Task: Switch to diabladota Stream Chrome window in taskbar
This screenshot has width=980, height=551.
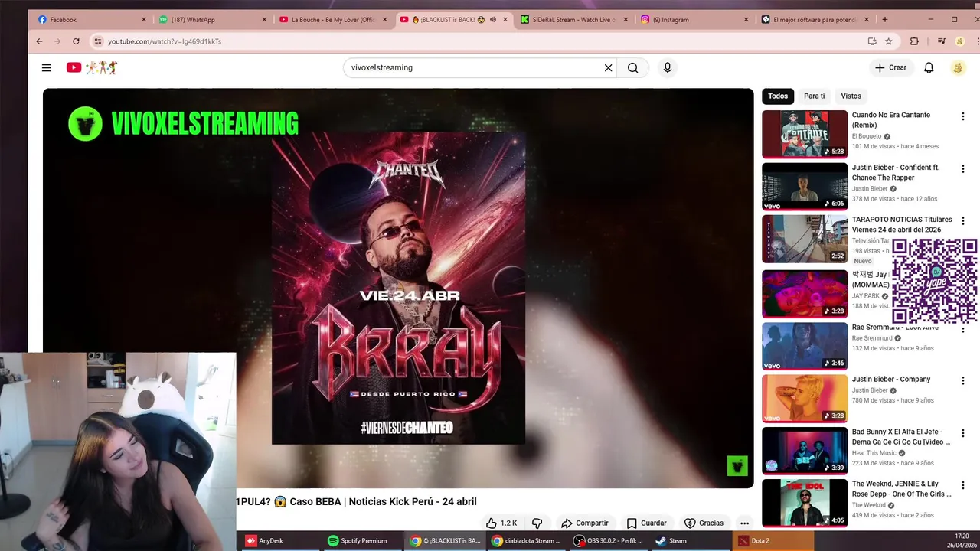Action: 526,540
